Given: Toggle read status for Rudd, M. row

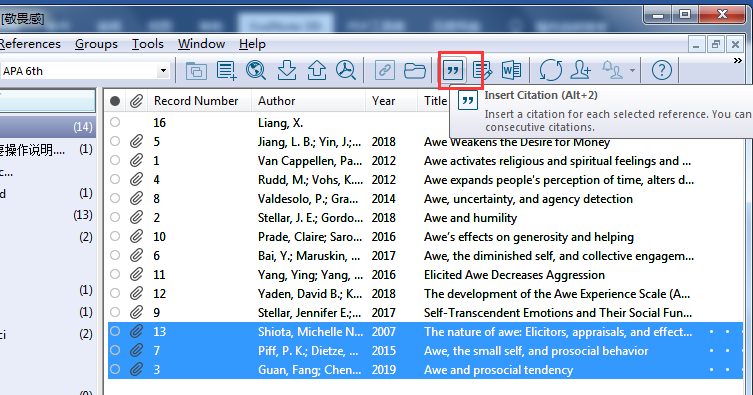Looking at the screenshot, I should coord(115,179).
